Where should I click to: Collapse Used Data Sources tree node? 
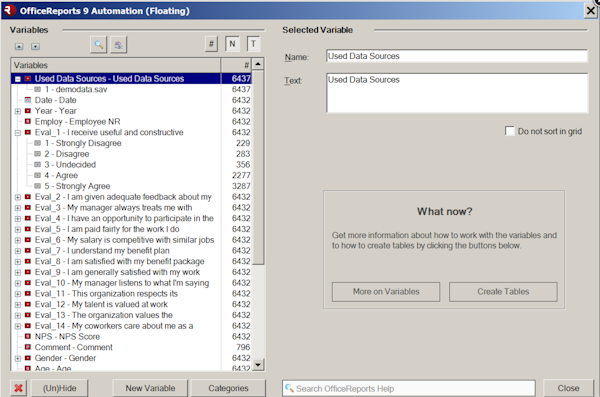[18, 79]
